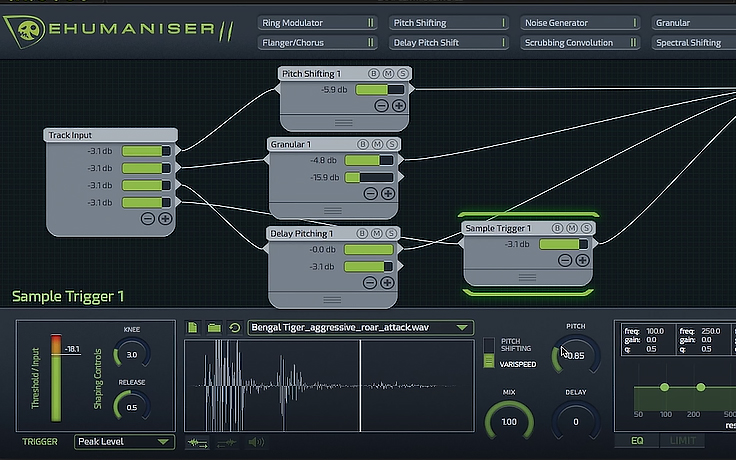Click the Dehumaniser skull logo
This screenshot has height=460, width=736.
click(x=24, y=31)
